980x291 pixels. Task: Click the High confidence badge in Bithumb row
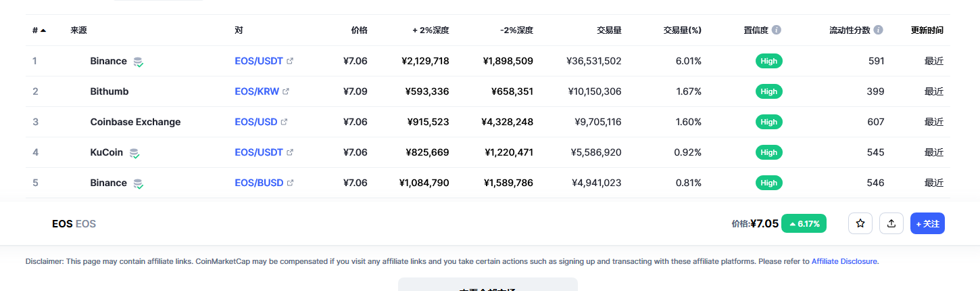768,91
